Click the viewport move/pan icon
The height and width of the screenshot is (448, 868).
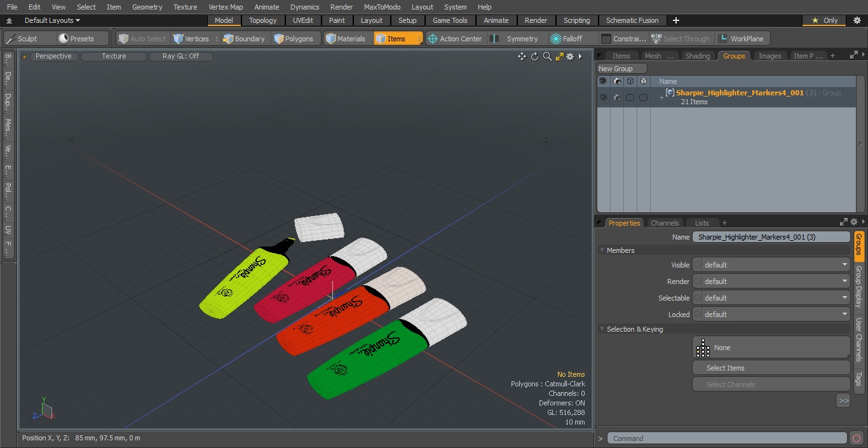point(522,57)
